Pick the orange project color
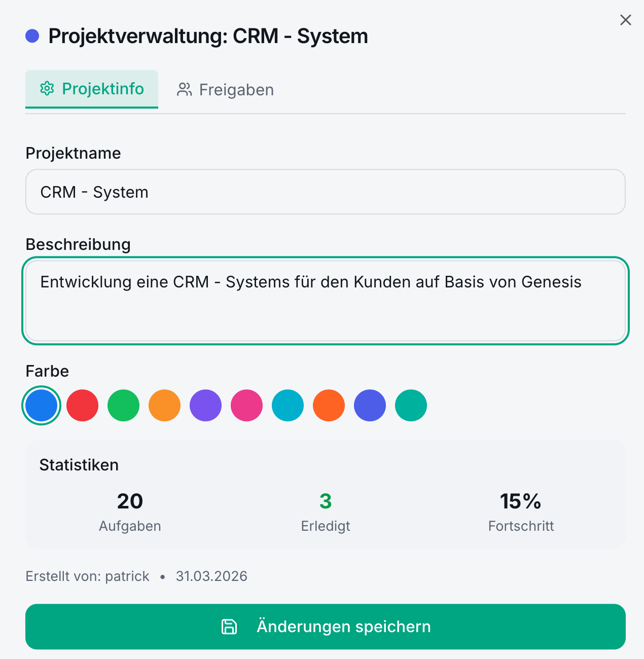 click(164, 405)
